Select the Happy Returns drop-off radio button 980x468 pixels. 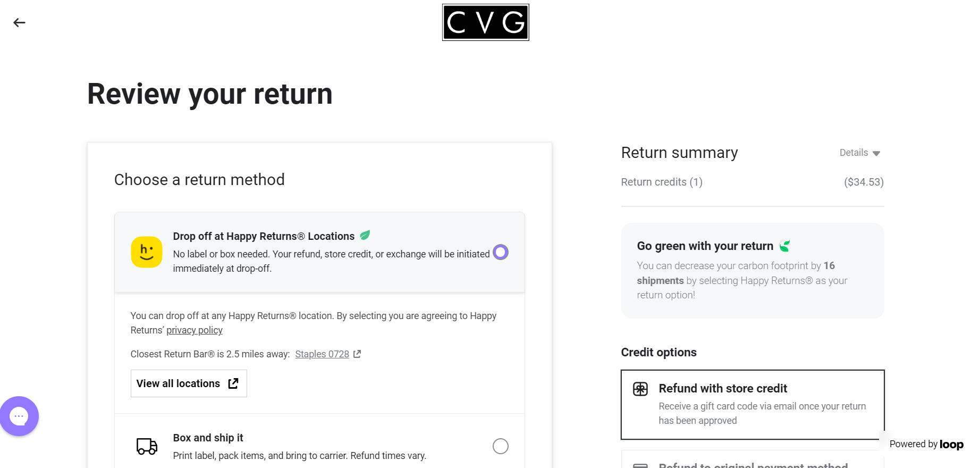coord(501,252)
